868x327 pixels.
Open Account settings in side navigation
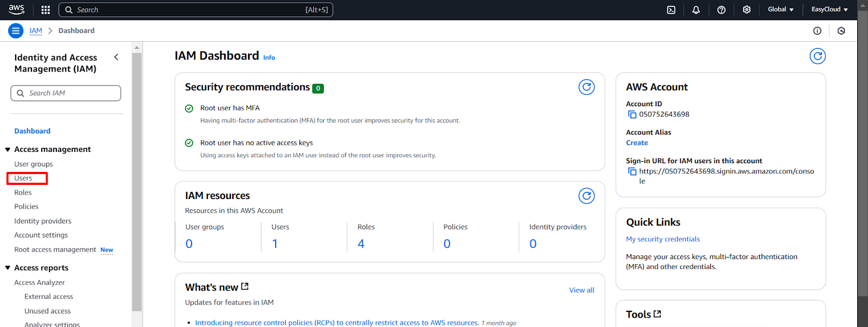pos(41,235)
